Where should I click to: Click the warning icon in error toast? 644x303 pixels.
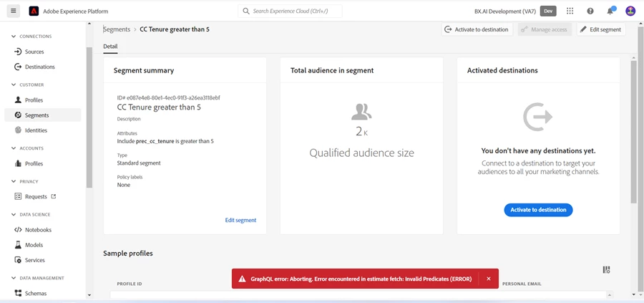pos(243,279)
